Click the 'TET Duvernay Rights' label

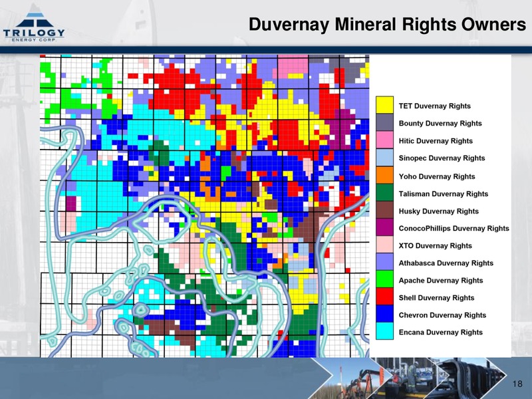click(x=435, y=106)
